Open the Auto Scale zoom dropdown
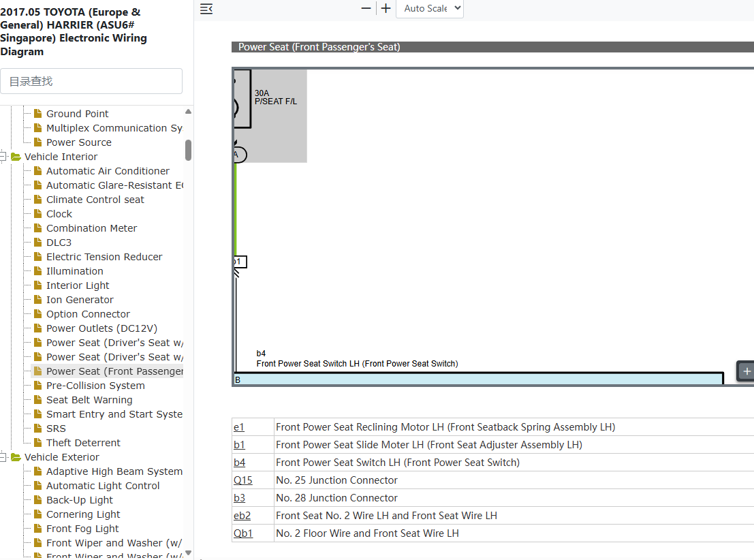Image resolution: width=754 pixels, height=560 pixels. coord(429,9)
